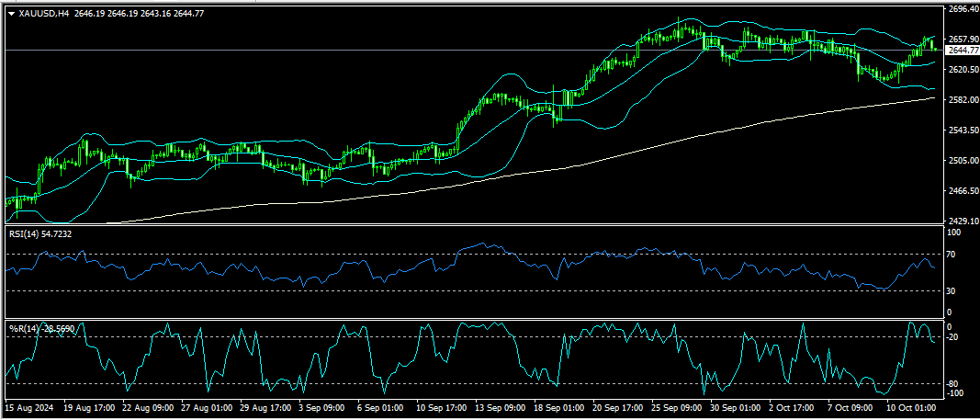This screenshot has height=420, width=980.
Task: Click the RSI 70 level label
Action: click(951, 255)
